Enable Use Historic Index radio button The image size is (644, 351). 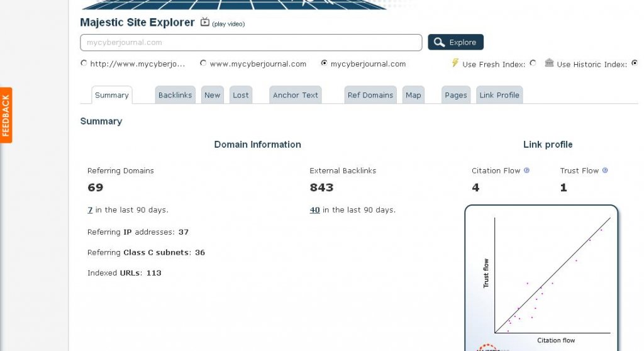pos(635,64)
